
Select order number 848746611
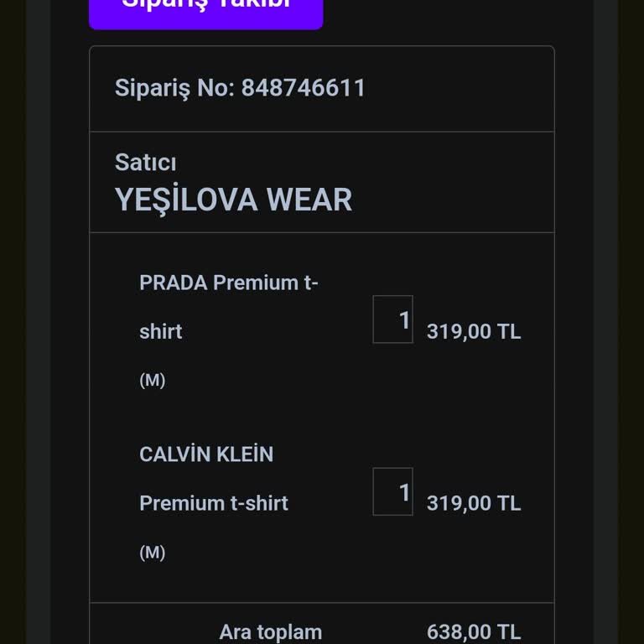tap(304, 88)
